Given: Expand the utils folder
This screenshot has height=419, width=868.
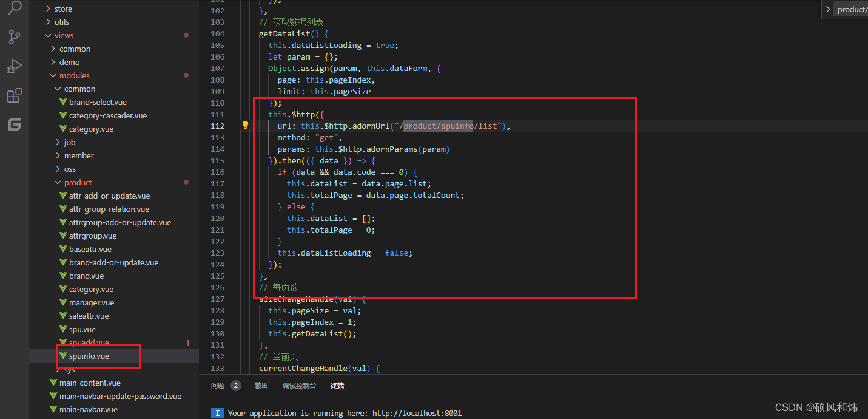Looking at the screenshot, I should coord(49,22).
